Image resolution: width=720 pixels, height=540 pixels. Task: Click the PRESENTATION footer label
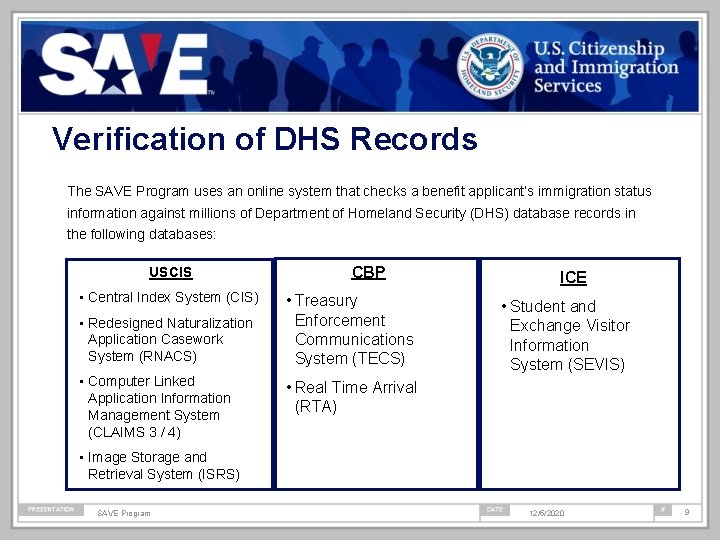[51, 509]
